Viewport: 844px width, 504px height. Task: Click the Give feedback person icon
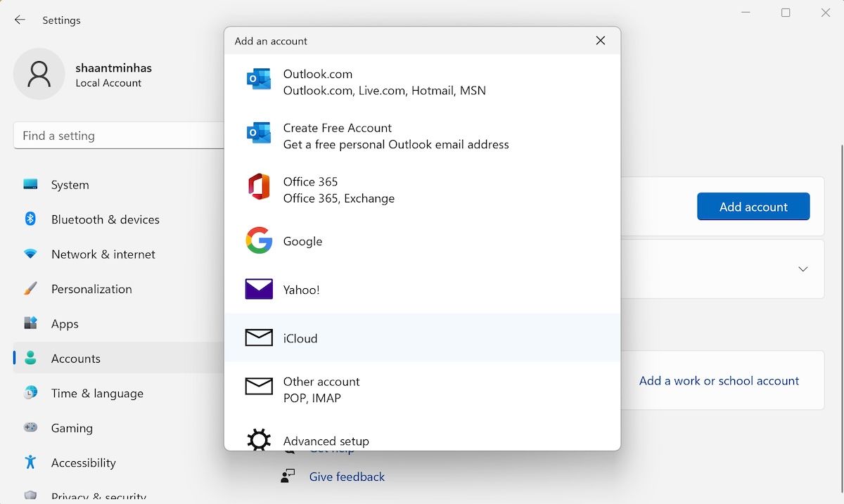(288, 476)
